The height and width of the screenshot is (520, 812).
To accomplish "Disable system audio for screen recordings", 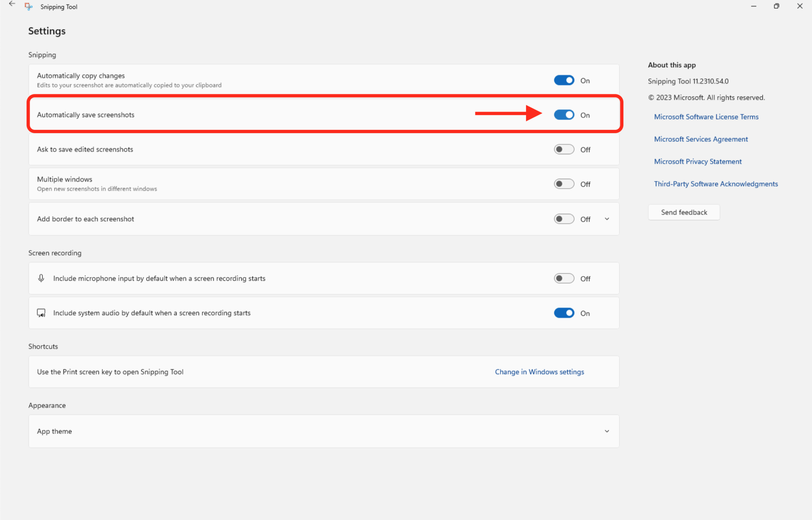I will pyautogui.click(x=564, y=313).
